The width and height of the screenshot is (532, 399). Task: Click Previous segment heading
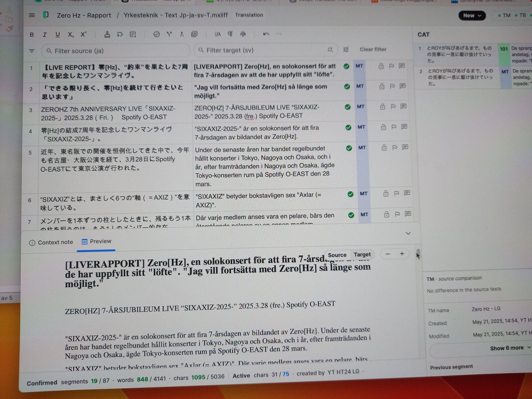click(451, 367)
